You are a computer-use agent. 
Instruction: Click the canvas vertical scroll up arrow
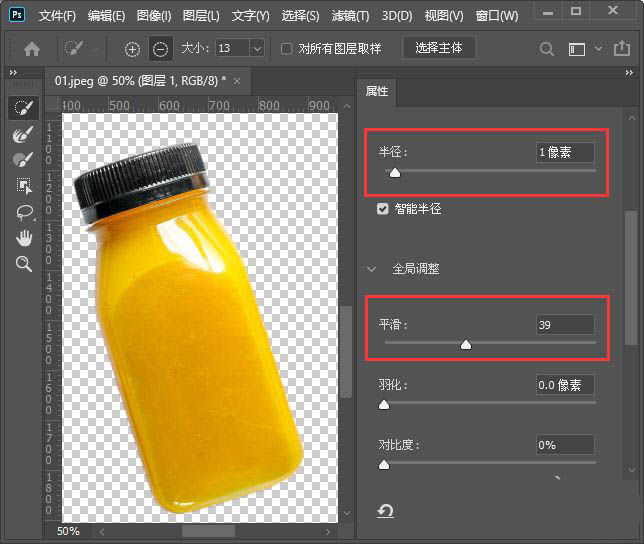(x=347, y=106)
